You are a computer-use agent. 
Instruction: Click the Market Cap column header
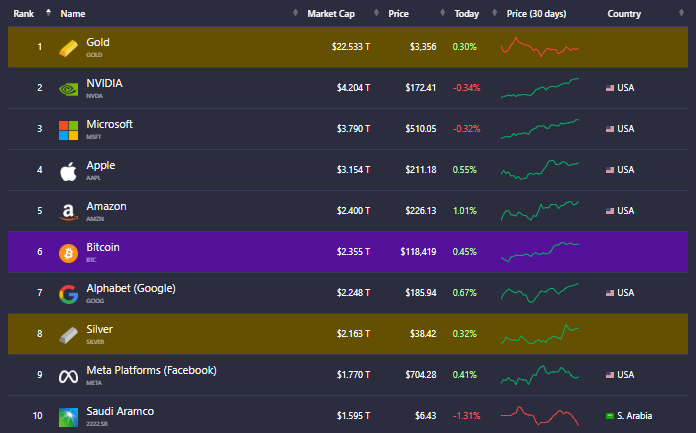(x=331, y=14)
